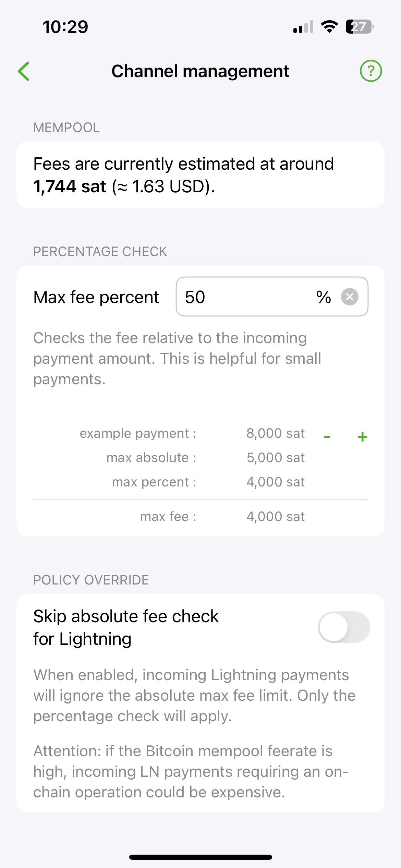Clear the Max fee percent field

point(350,297)
